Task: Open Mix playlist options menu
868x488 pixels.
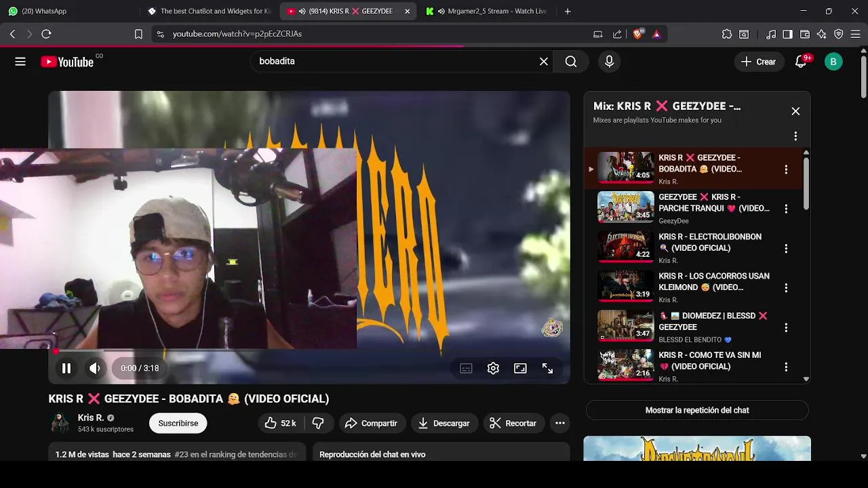Action: [795, 136]
